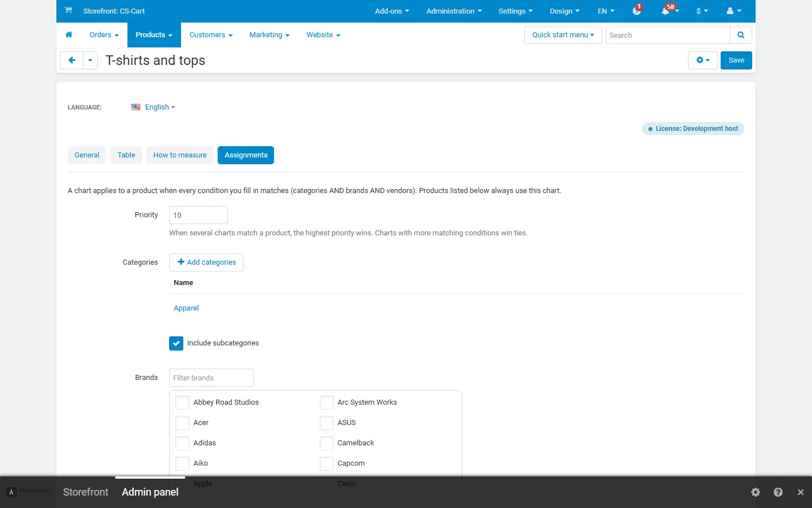Switch to the Table tab
The height and width of the screenshot is (508, 812).
126,155
